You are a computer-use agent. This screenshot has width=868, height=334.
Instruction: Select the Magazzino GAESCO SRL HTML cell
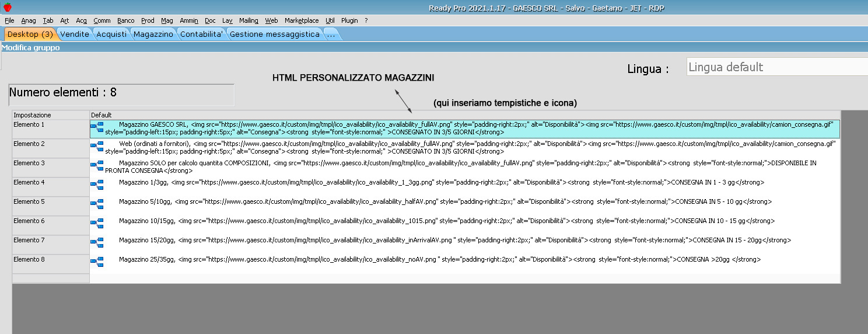click(465, 129)
